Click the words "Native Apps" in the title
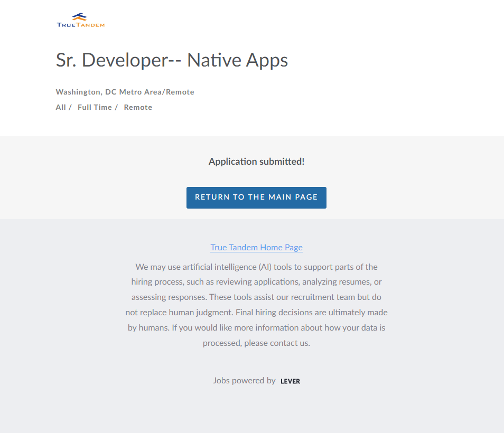The image size is (504, 433). pos(237,60)
